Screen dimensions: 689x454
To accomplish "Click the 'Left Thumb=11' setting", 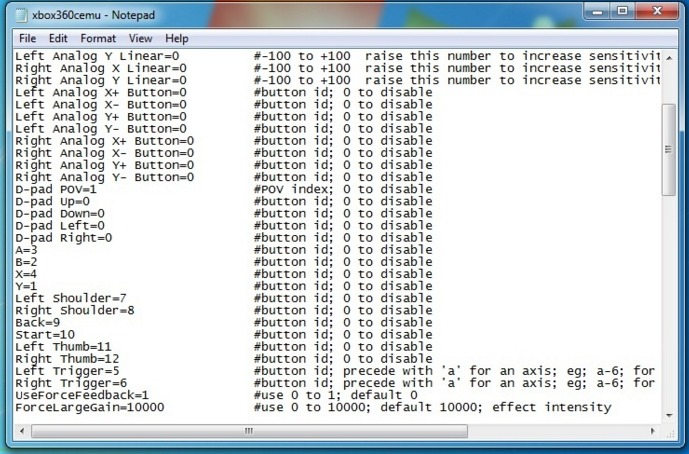I will pos(64,347).
